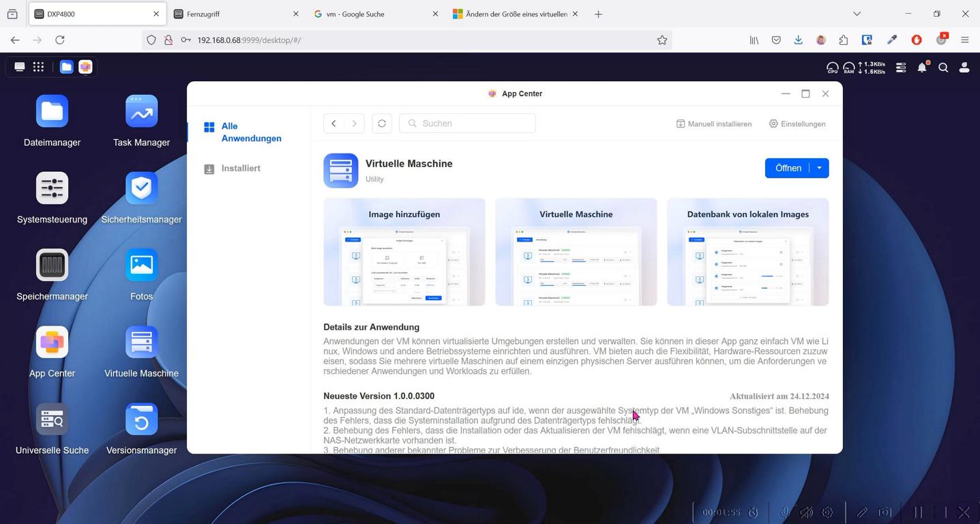980x524 pixels.
Task: Open the app grid launcher in top bar
Action: tap(38, 67)
